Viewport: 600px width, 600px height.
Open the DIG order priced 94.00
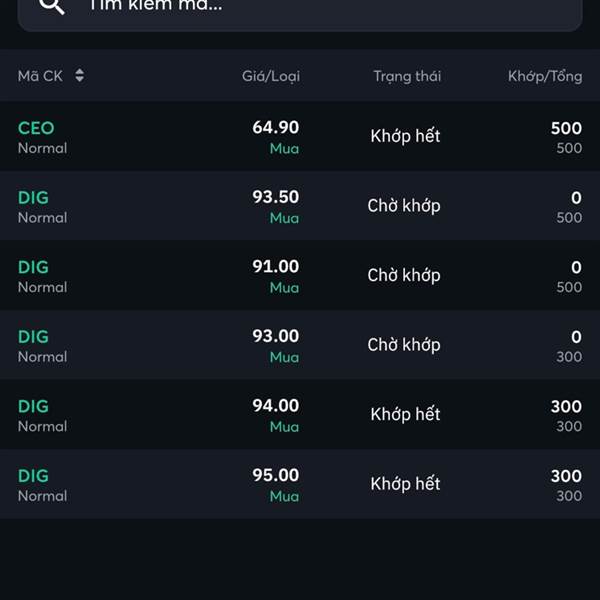click(300, 415)
